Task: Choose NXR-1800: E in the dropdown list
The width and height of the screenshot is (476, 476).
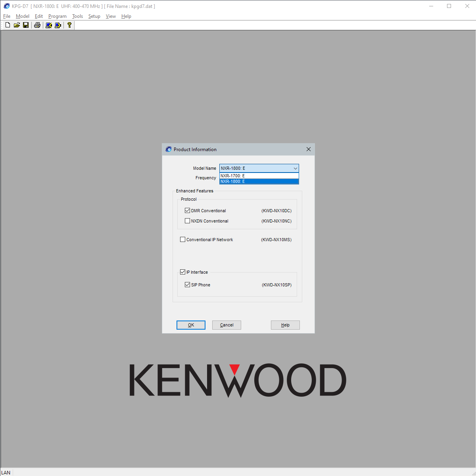Action: [259, 181]
